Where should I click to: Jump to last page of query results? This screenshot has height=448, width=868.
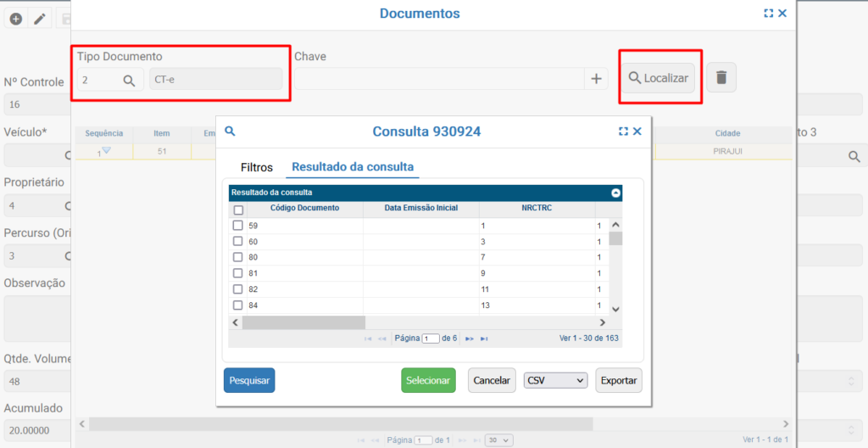484,339
